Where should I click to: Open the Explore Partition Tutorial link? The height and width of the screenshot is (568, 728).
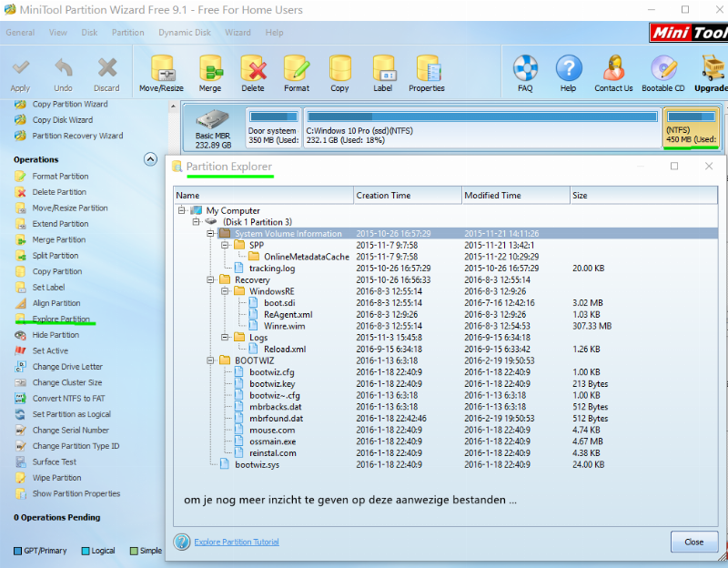point(237,542)
